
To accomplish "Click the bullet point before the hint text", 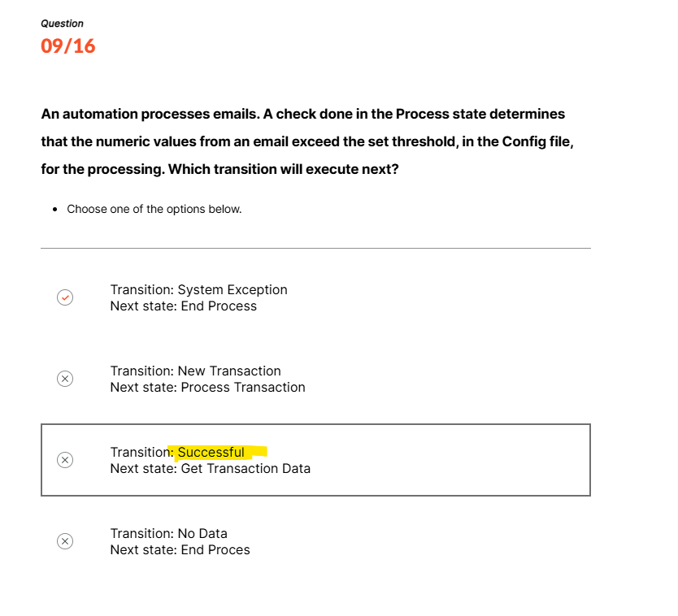I will [54, 209].
